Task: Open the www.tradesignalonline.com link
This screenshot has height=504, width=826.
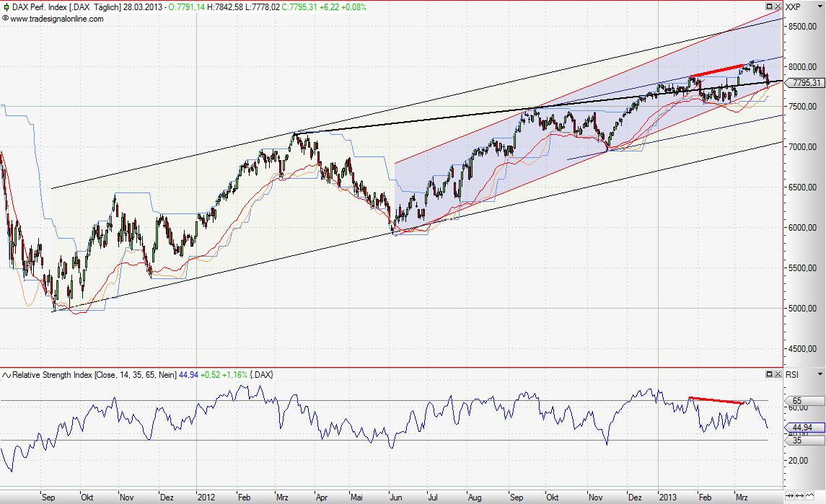Action: click(x=56, y=19)
